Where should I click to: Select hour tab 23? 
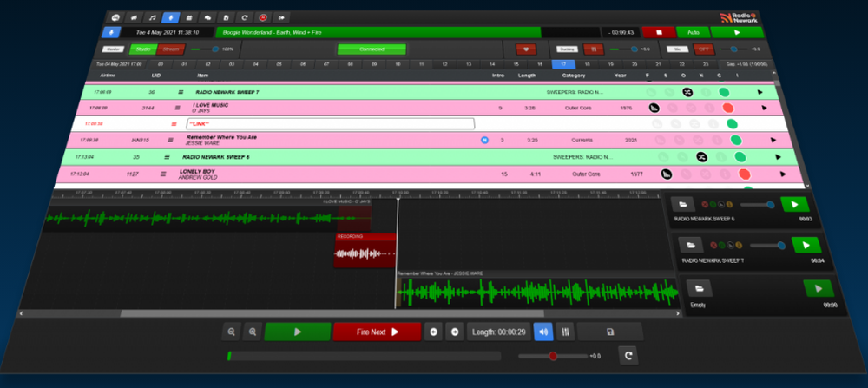tap(706, 64)
